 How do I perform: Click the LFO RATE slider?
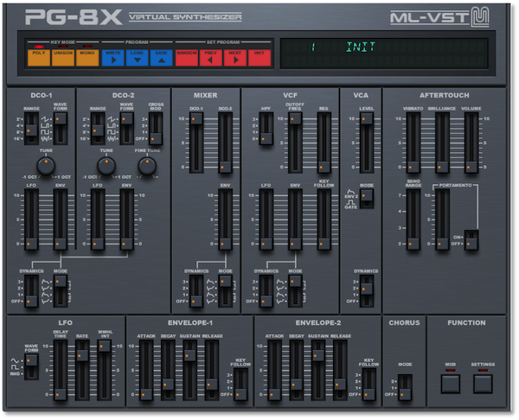click(x=82, y=371)
